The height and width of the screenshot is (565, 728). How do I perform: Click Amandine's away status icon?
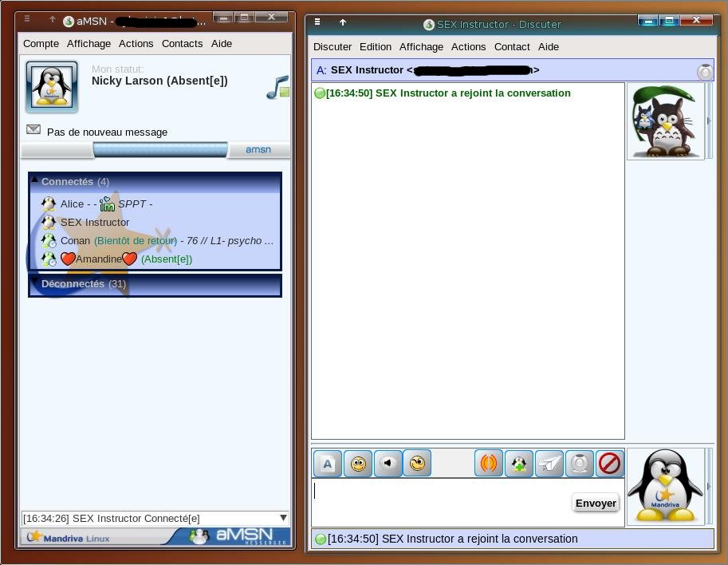point(49,259)
